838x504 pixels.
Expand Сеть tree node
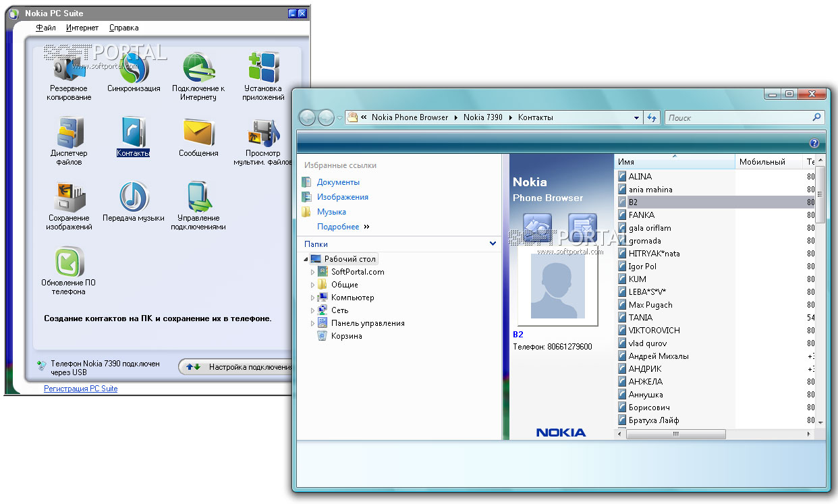[312, 310]
